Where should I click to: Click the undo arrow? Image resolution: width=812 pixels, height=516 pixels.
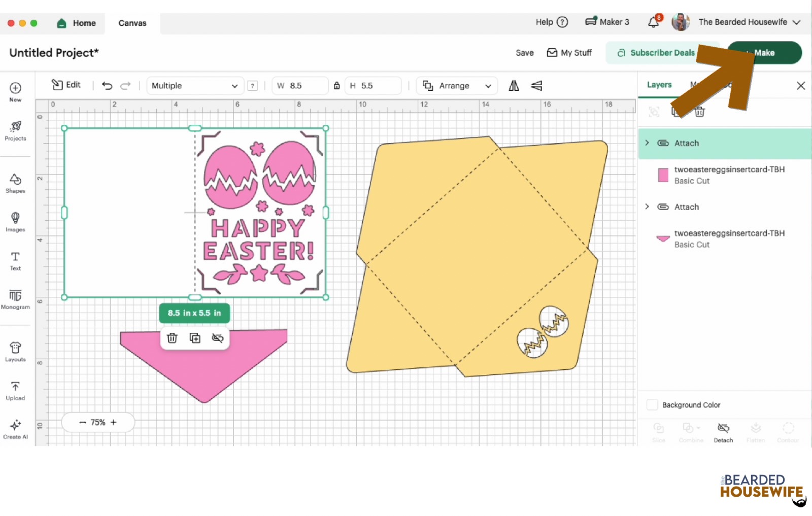[107, 86]
